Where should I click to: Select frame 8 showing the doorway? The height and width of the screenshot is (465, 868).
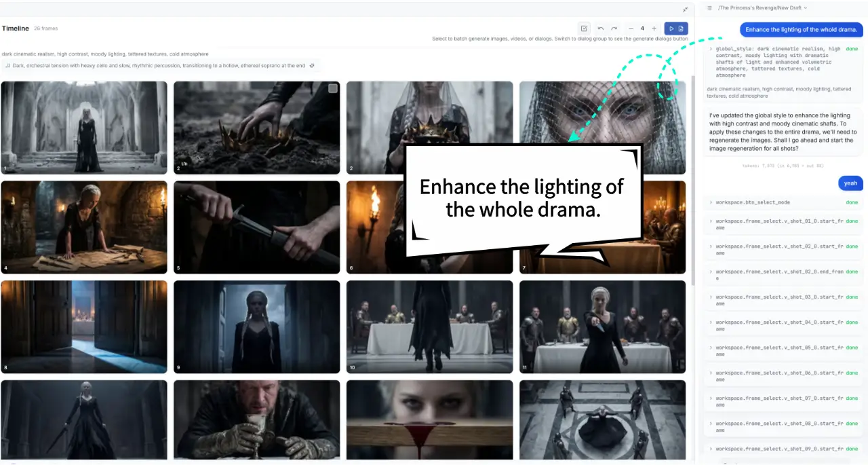tap(84, 327)
